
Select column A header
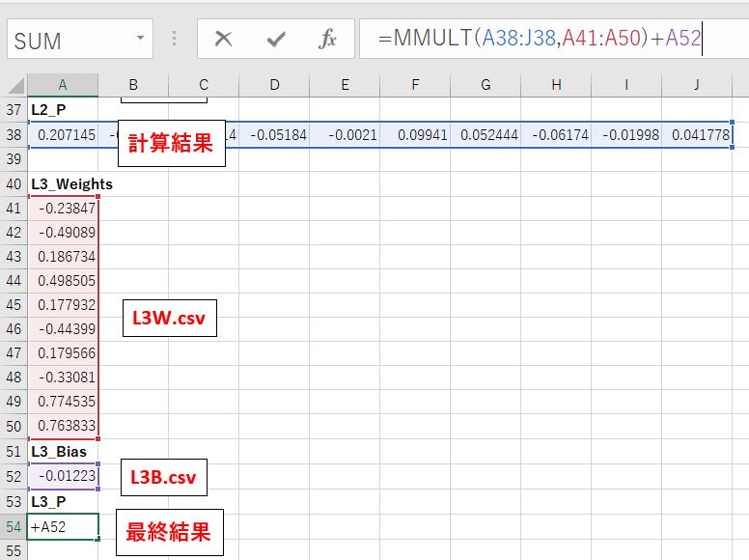click(x=63, y=85)
